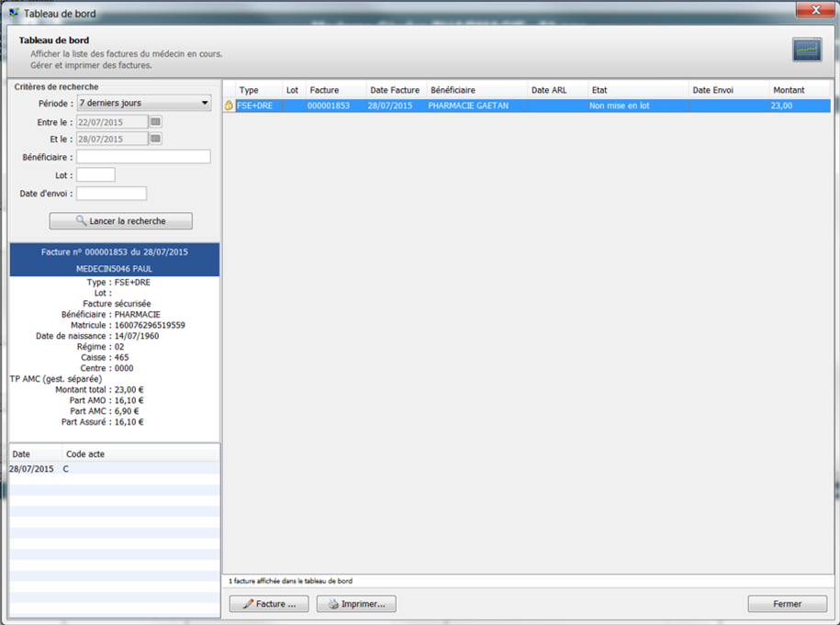This screenshot has height=625, width=840.
Task: Click 'Part AMO : 16,10 €' line
Action: point(106,400)
